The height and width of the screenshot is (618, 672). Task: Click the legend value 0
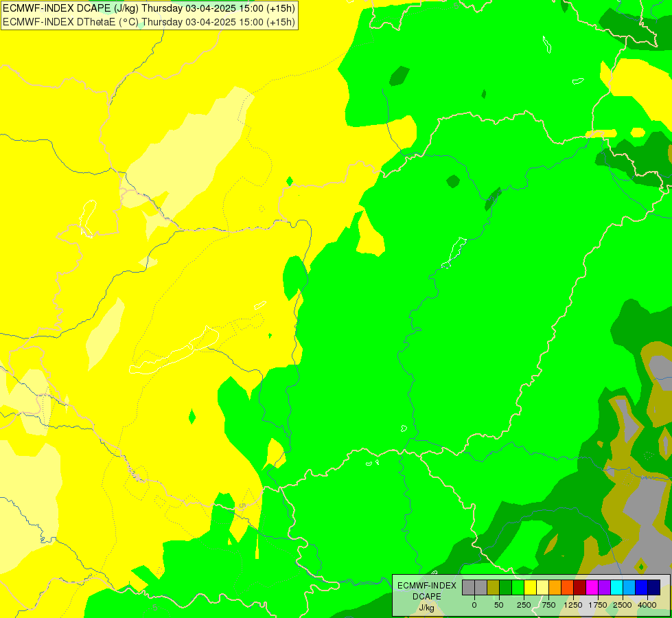(474, 605)
